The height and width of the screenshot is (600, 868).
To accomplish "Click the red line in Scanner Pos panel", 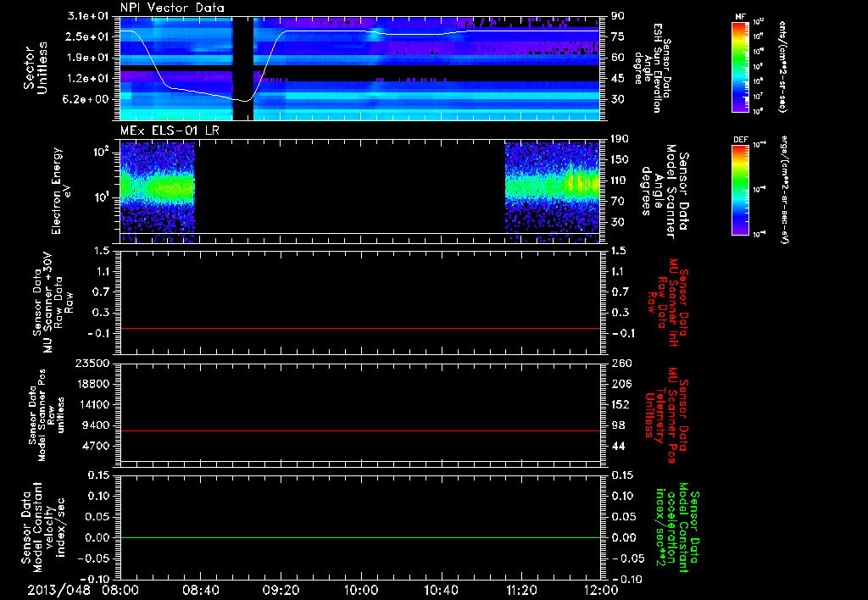I will point(359,431).
